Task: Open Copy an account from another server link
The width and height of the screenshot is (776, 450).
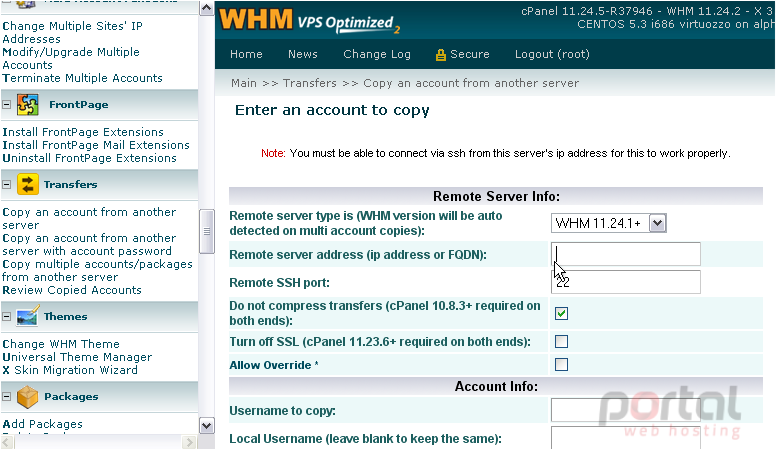Action: (x=89, y=218)
